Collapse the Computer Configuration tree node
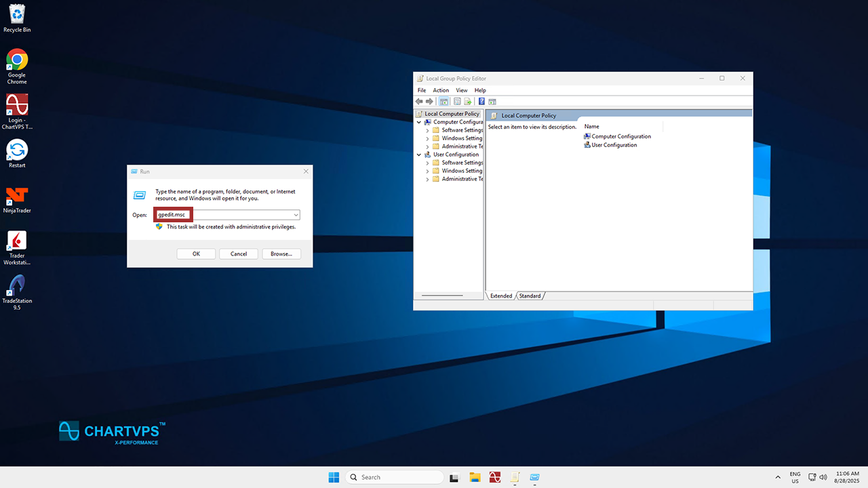Screen dimensions: 868x488 pyautogui.click(x=419, y=122)
